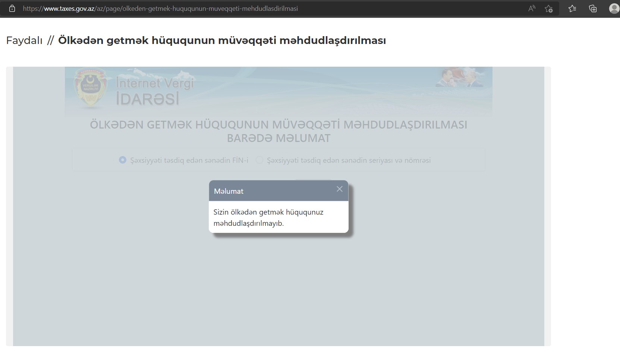Add this page to favorites
The height and width of the screenshot is (364, 620).
pyautogui.click(x=548, y=9)
